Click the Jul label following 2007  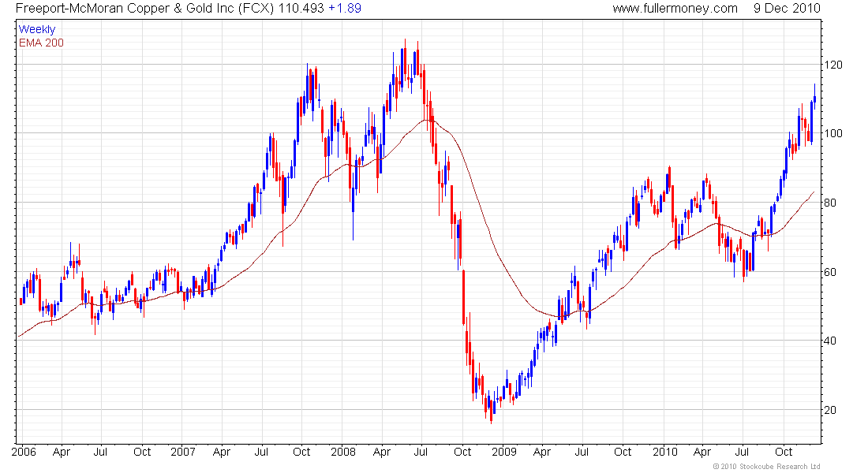click(261, 452)
